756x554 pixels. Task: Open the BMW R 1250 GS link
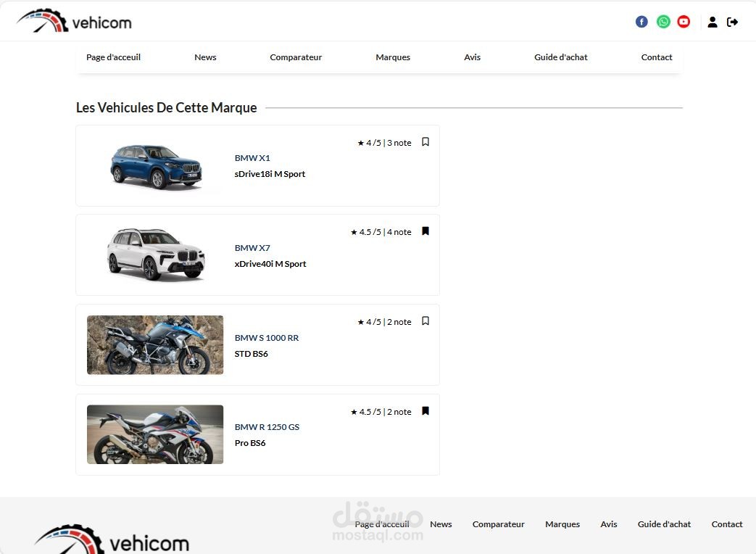click(x=267, y=426)
